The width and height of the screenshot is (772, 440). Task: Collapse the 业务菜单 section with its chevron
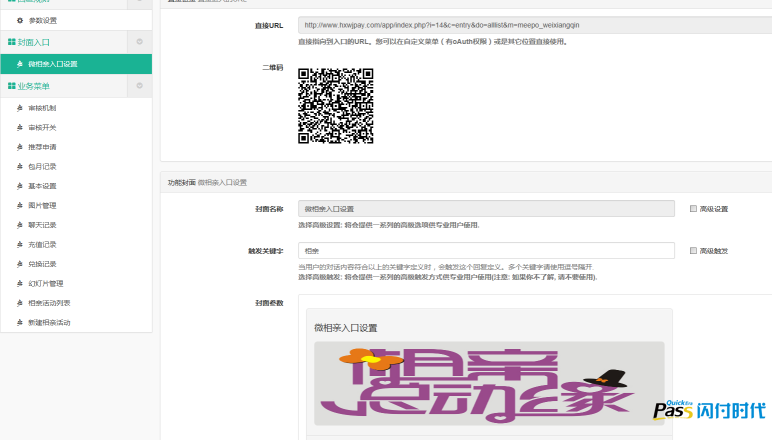tap(139, 86)
